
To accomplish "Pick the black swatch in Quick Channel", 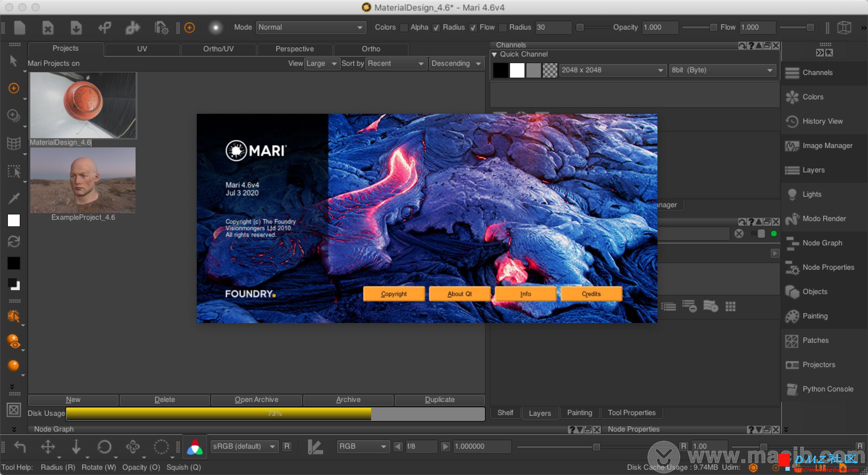I will [500, 70].
